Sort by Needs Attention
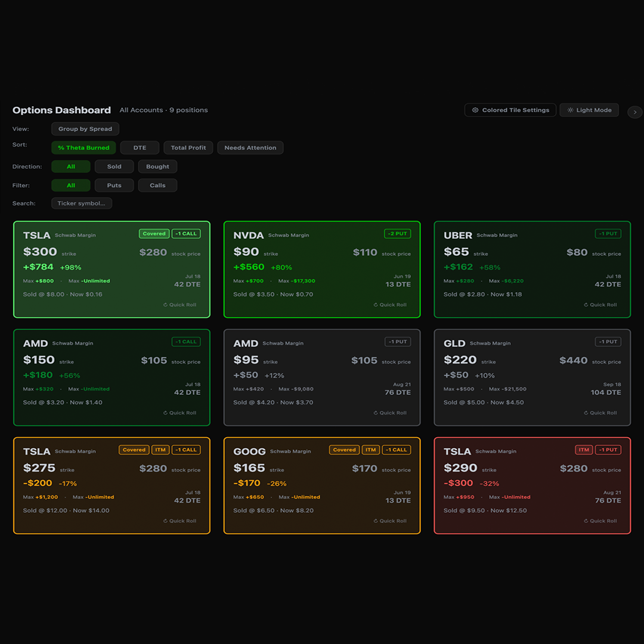 250,148
